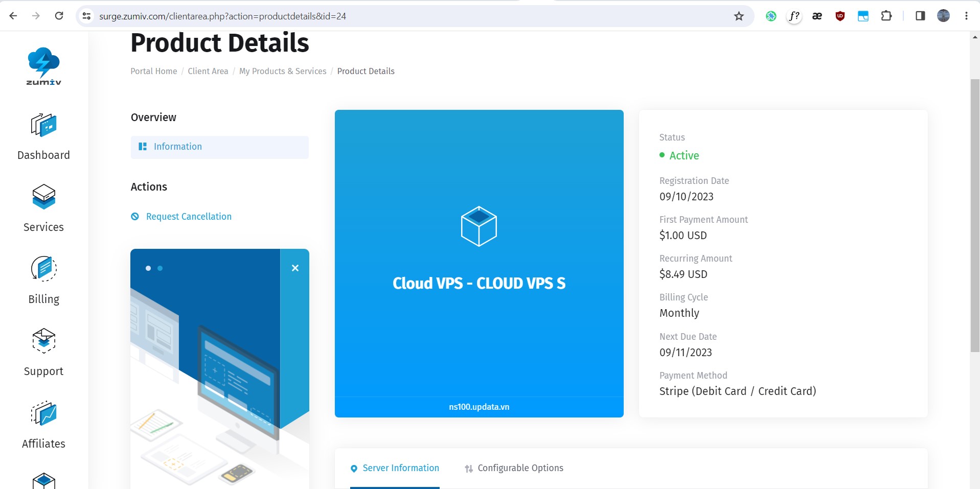Reload the current page
The width and height of the screenshot is (980, 489).
pos(59,16)
